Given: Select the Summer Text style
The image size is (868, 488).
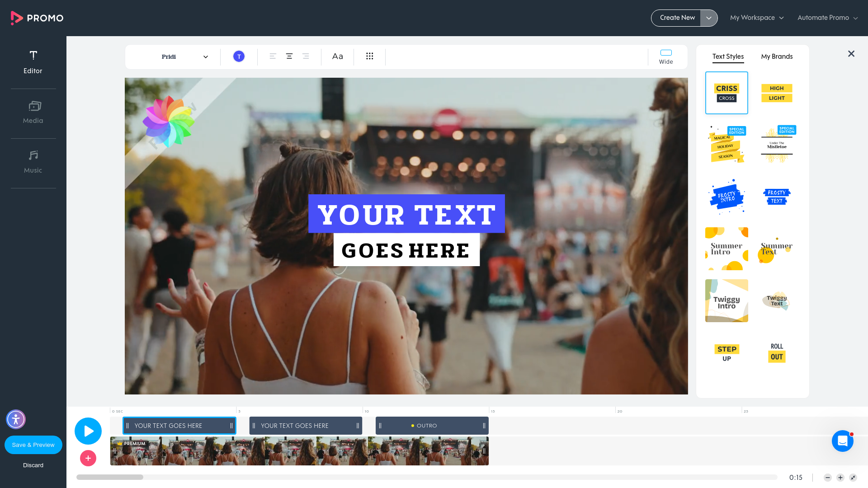Looking at the screenshot, I should click(x=777, y=249).
